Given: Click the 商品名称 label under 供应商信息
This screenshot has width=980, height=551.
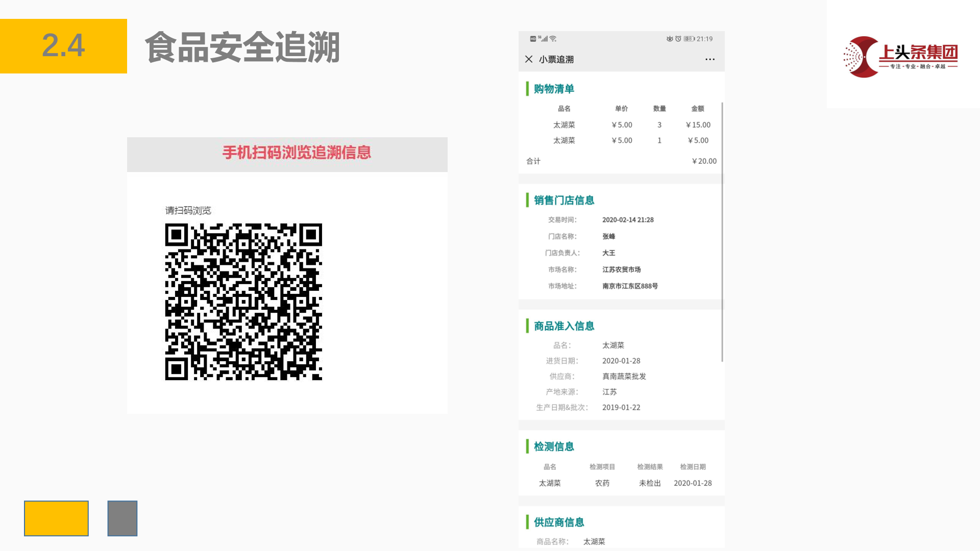Looking at the screenshot, I should coord(553,541).
